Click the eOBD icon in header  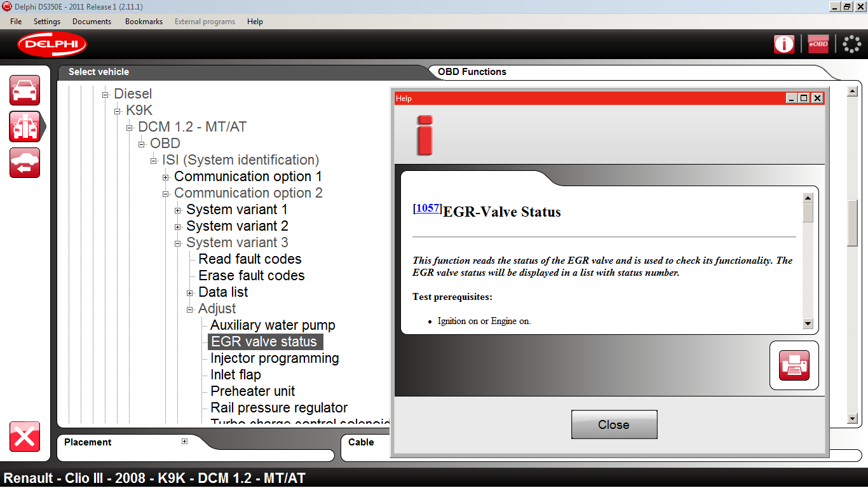(x=818, y=44)
